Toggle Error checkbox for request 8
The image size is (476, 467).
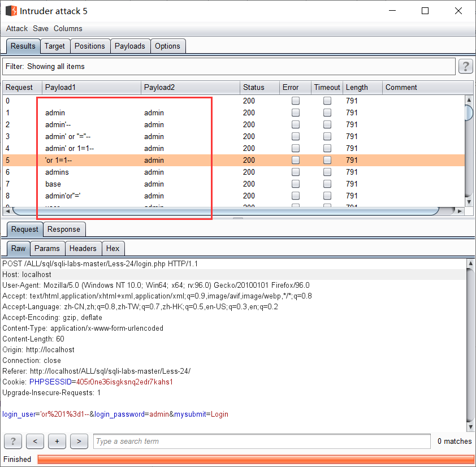tap(295, 196)
